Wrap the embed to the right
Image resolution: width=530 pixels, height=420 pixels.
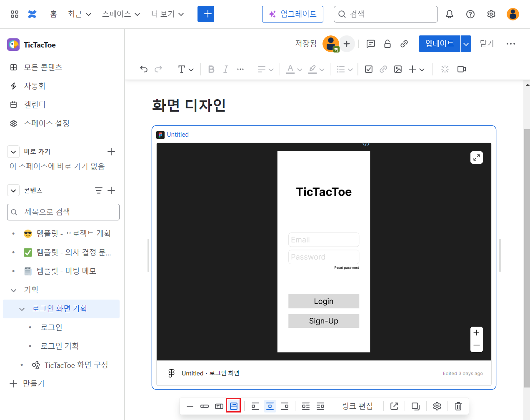click(320, 406)
